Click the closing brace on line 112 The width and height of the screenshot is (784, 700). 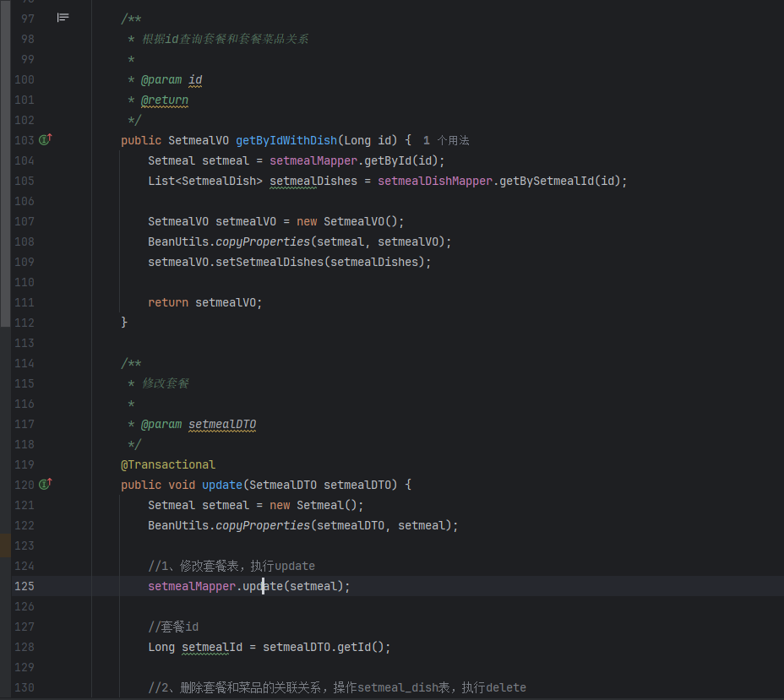click(124, 323)
